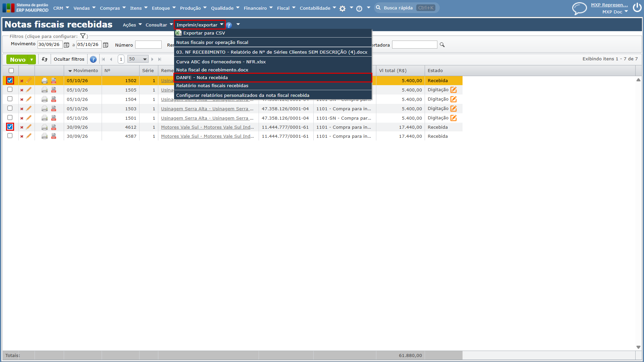Click the search magnifier next to the Transportadora field

click(x=442, y=45)
